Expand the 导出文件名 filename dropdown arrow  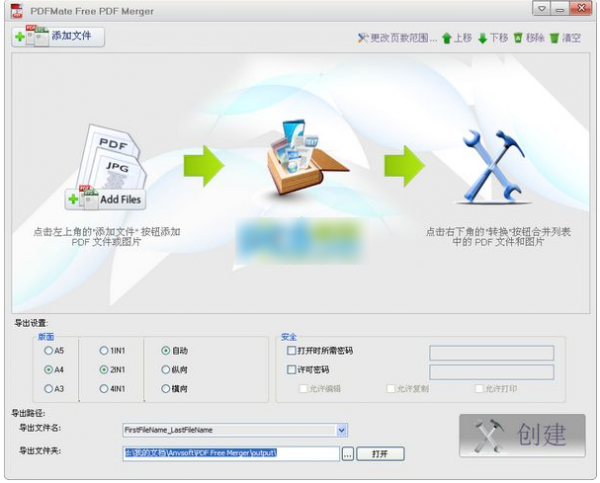342,430
